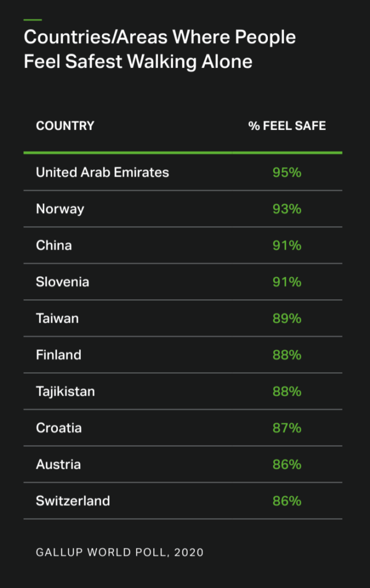Click the Finland country entry
Viewport: 370px width, 588px height.
(59, 355)
